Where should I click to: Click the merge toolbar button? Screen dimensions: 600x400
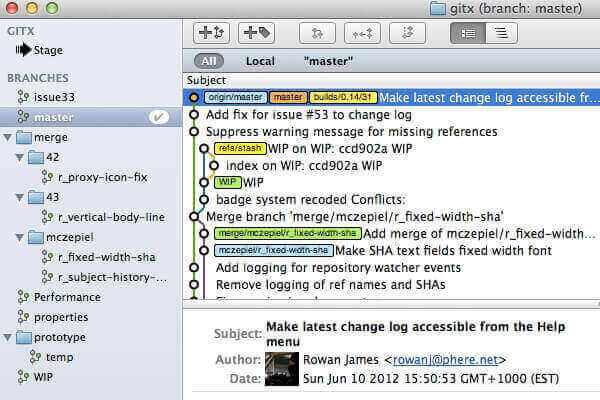click(x=317, y=33)
